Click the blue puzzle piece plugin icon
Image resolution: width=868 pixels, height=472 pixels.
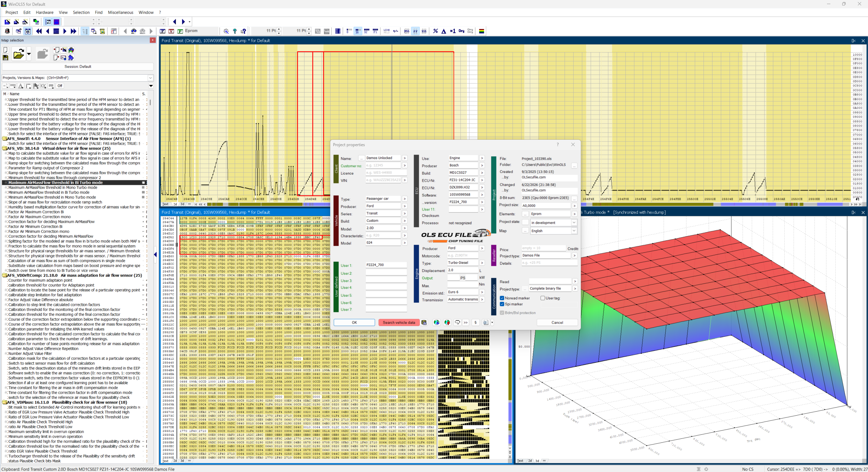pos(71,58)
